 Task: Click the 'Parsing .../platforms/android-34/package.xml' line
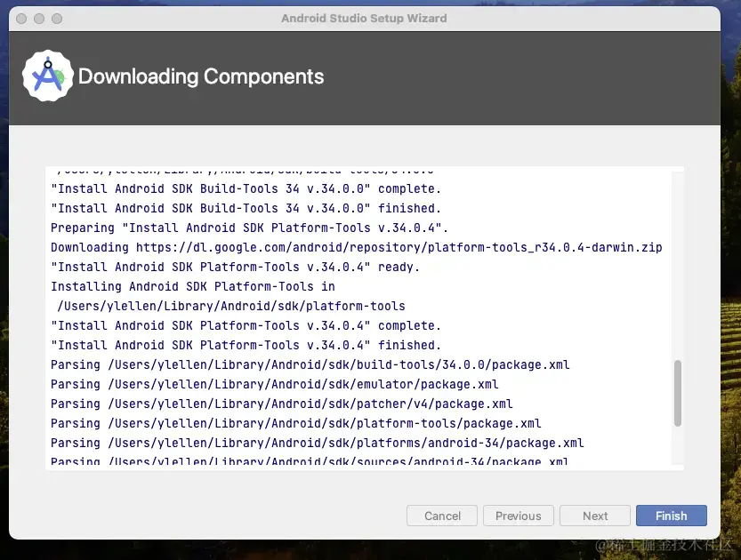pos(317,444)
